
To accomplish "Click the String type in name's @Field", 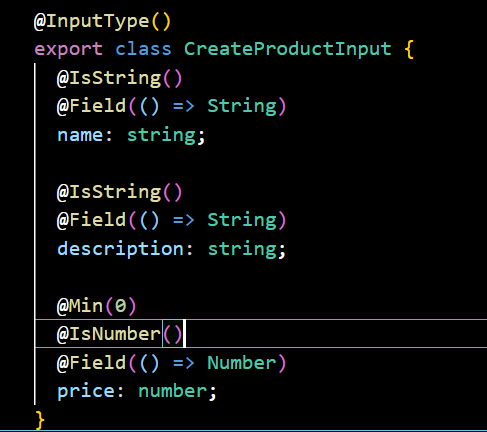I will 242,107.
